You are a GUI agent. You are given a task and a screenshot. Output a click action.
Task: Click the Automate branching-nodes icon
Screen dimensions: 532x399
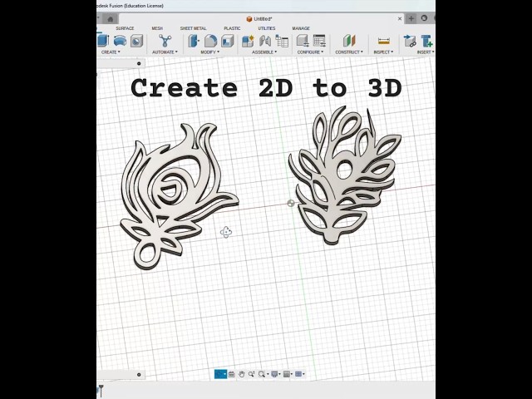pos(165,41)
